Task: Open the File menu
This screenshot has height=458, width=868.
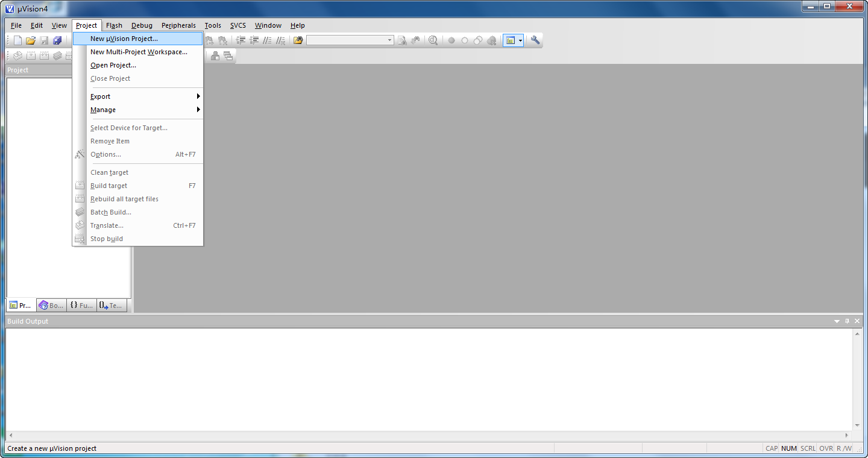Action: (x=16, y=25)
